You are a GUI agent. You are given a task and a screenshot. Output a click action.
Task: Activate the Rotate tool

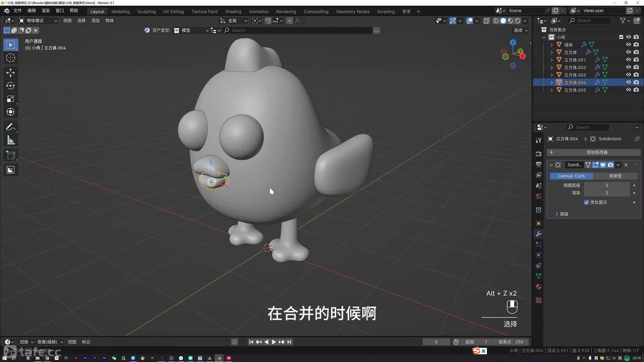[x=10, y=86]
